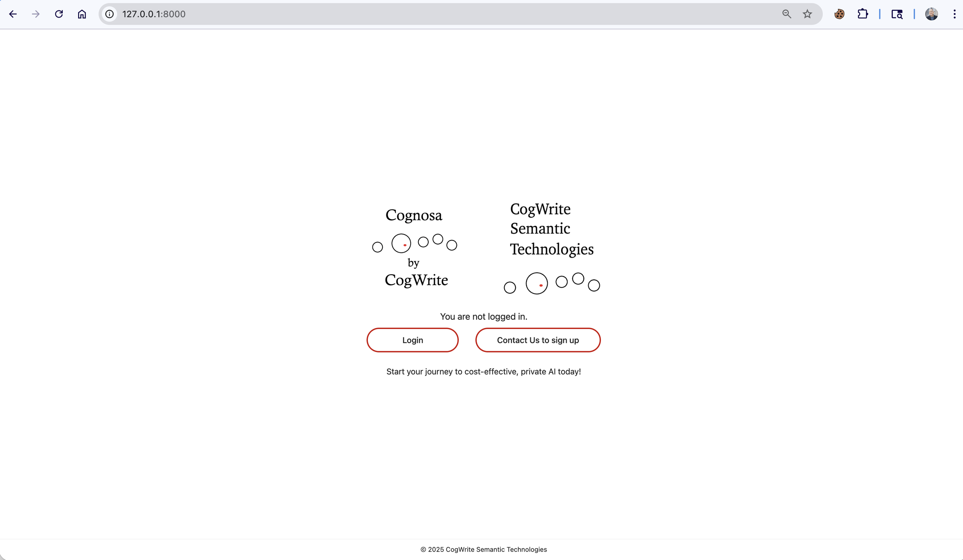Viewport: 963px width, 560px height.
Task: Reload the current page
Action: coord(59,14)
